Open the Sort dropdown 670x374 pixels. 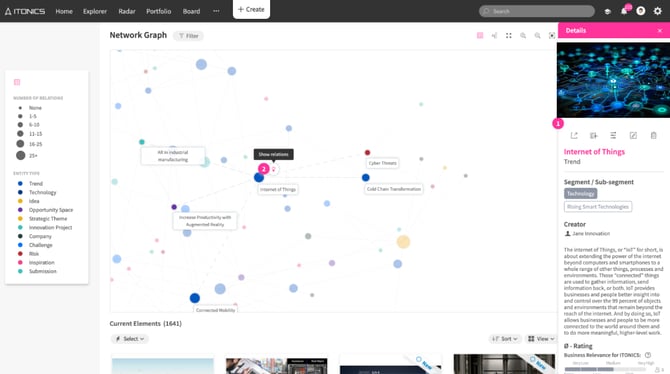[x=505, y=339]
